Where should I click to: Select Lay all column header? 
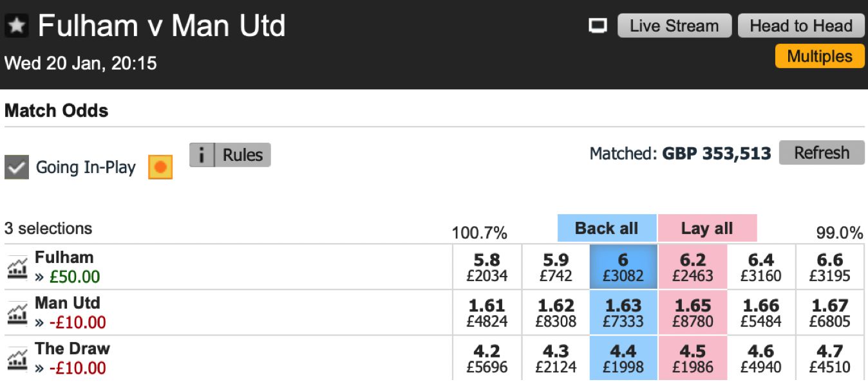(x=707, y=228)
